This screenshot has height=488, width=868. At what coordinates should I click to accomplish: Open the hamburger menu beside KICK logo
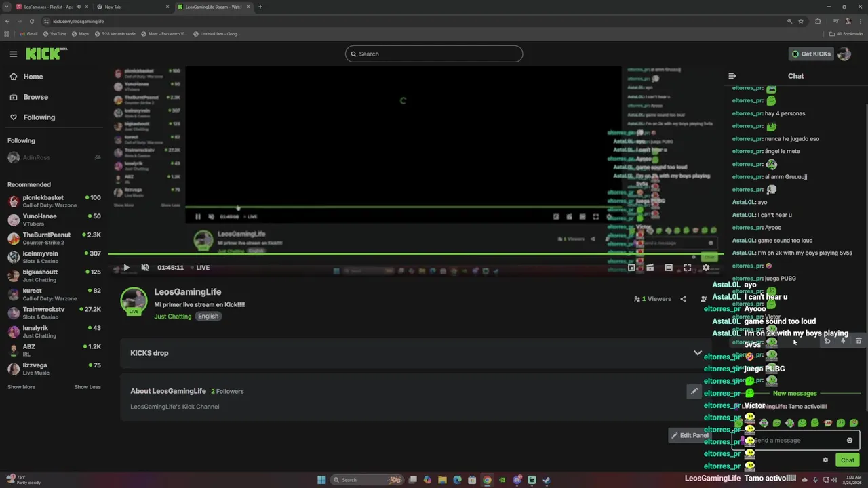point(13,54)
